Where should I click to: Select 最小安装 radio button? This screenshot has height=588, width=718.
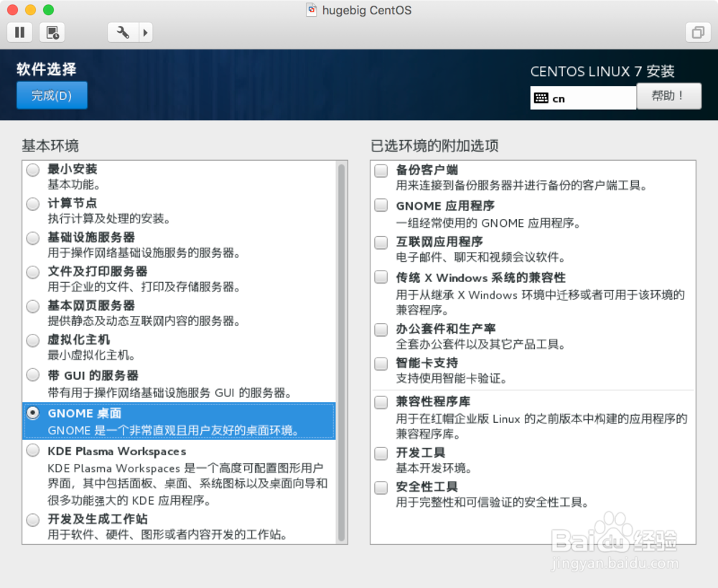[x=33, y=170]
